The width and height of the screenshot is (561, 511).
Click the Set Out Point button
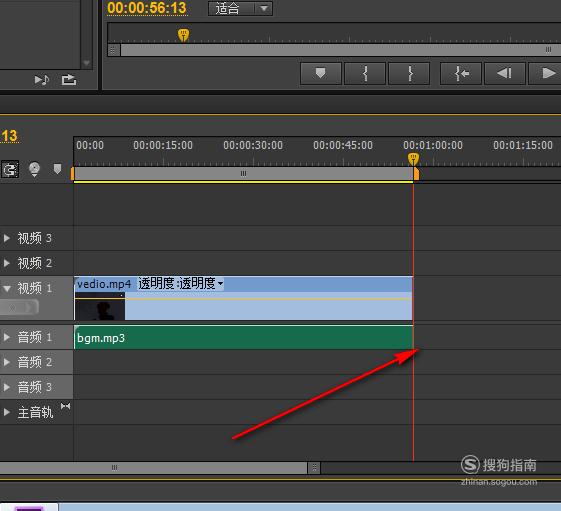(409, 73)
